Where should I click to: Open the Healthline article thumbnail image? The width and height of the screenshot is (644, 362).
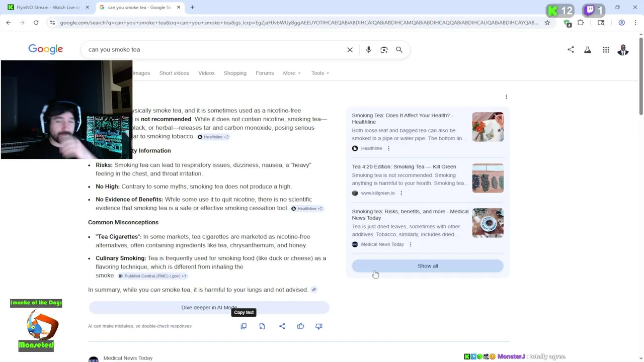point(488,127)
